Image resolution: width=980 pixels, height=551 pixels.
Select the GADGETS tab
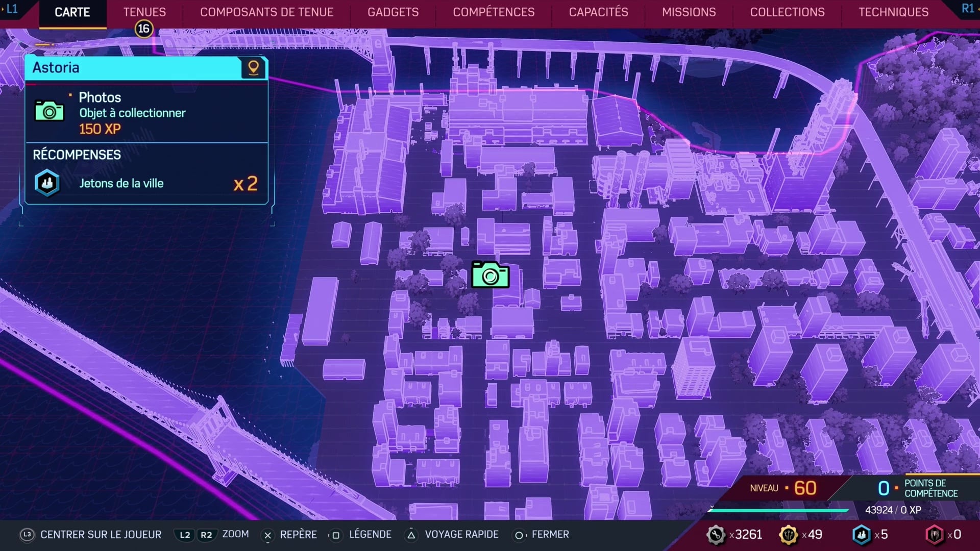click(x=393, y=12)
